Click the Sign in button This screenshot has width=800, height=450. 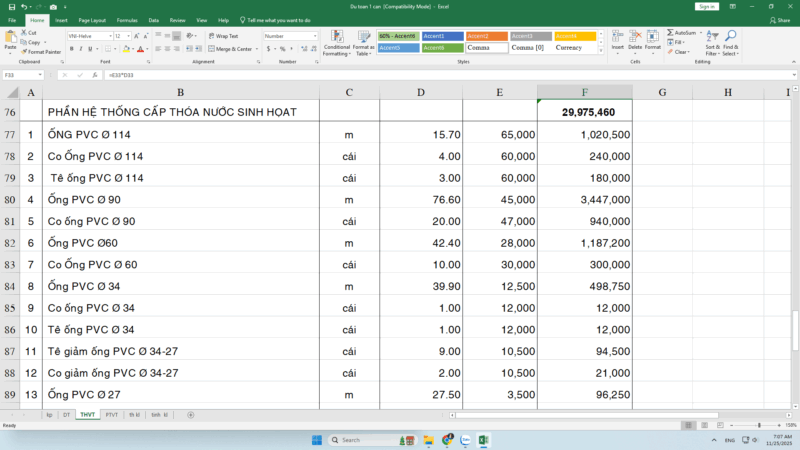coord(706,6)
